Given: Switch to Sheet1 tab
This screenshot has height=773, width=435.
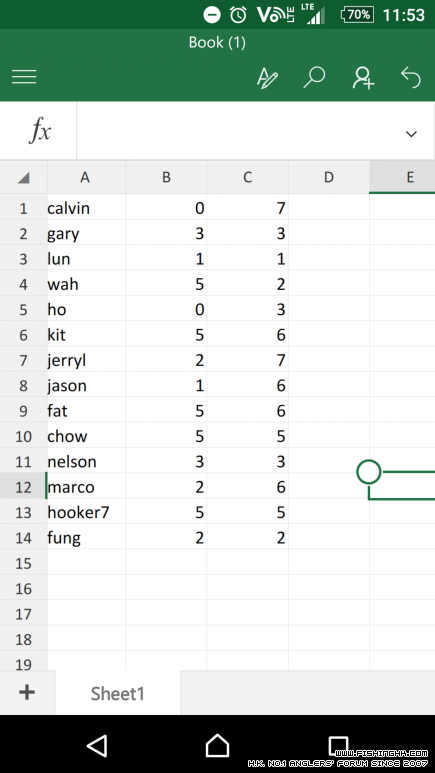Looking at the screenshot, I should pyautogui.click(x=118, y=693).
